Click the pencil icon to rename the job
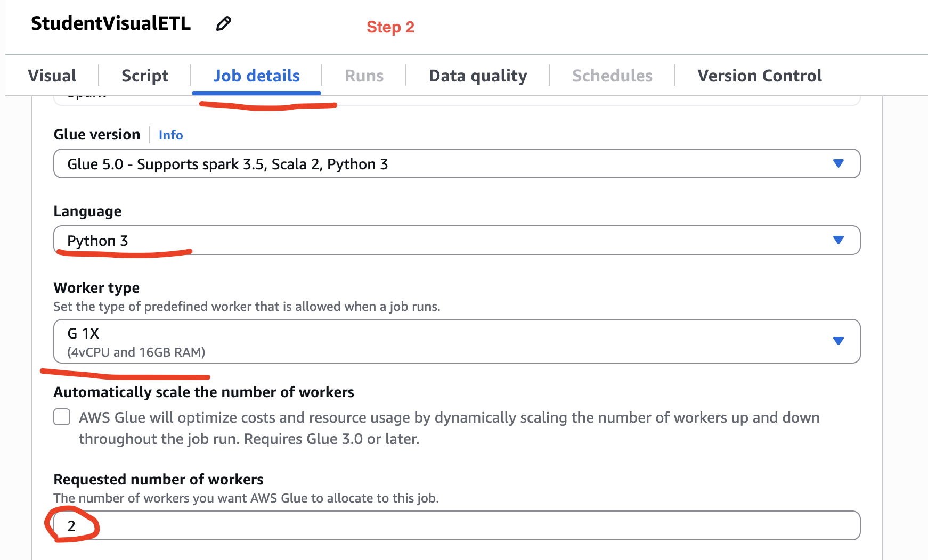 [223, 24]
